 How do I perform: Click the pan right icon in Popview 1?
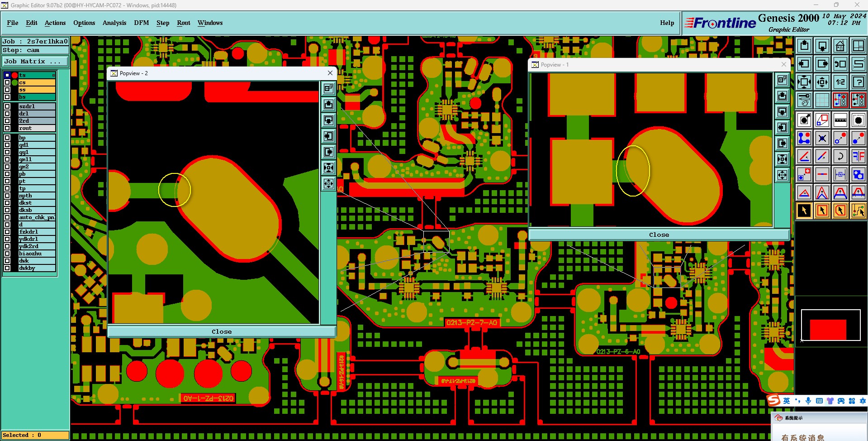click(783, 144)
